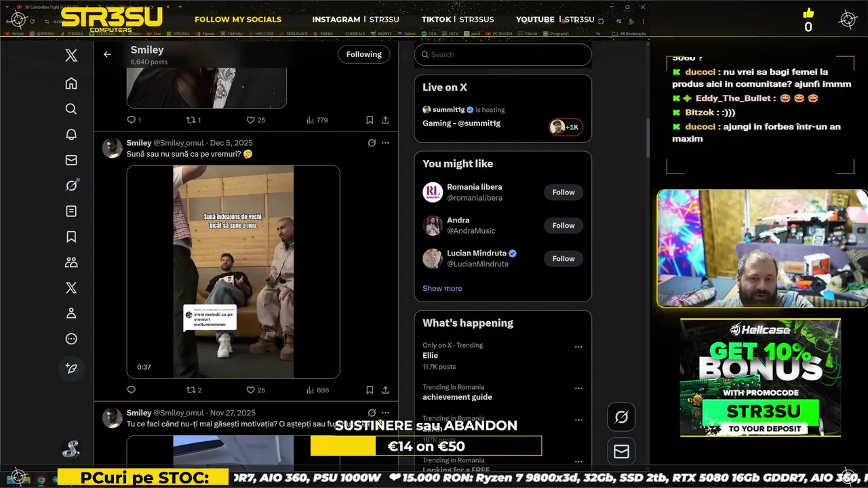Go back with the arrow beside Smiley
Screen dimensions: 868x488
[107, 54]
